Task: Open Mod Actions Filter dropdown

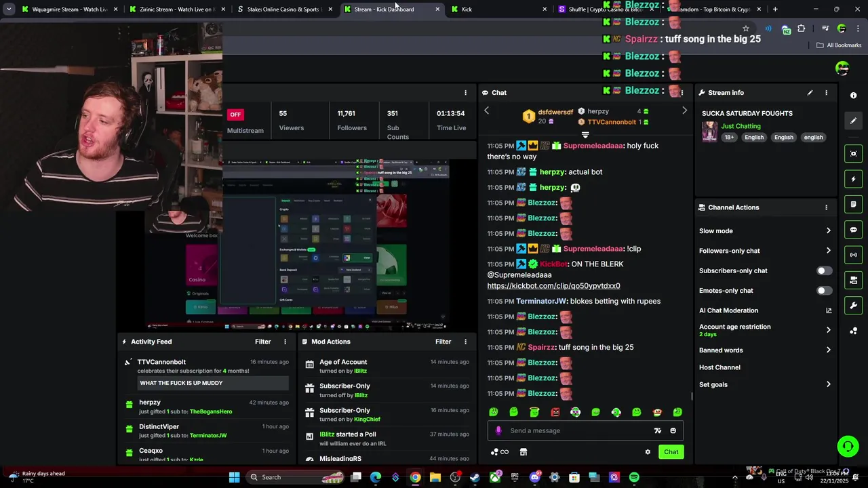Action: coord(443,342)
